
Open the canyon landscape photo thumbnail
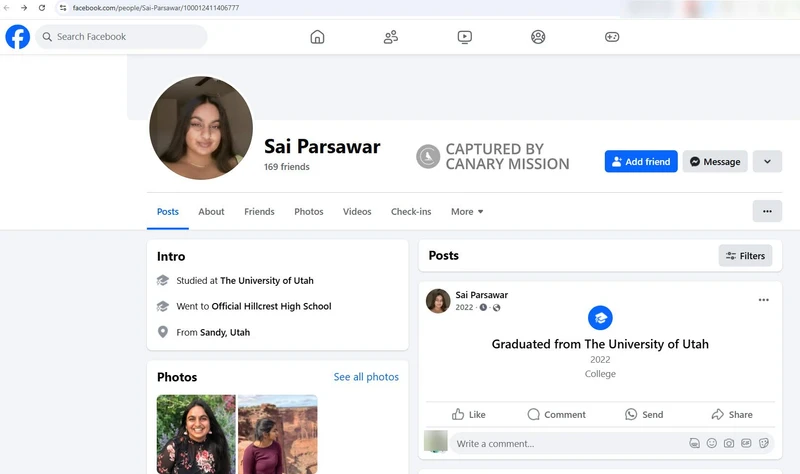(278, 434)
